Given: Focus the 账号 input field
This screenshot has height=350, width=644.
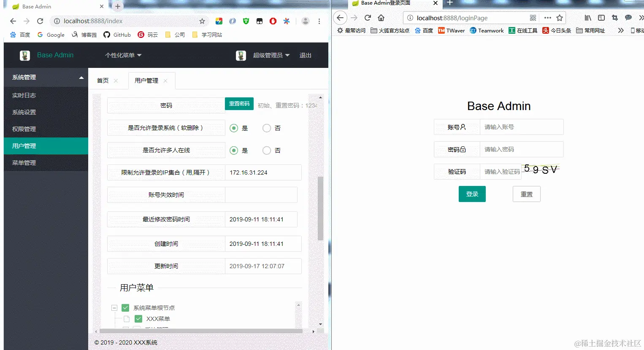Looking at the screenshot, I should (522, 127).
